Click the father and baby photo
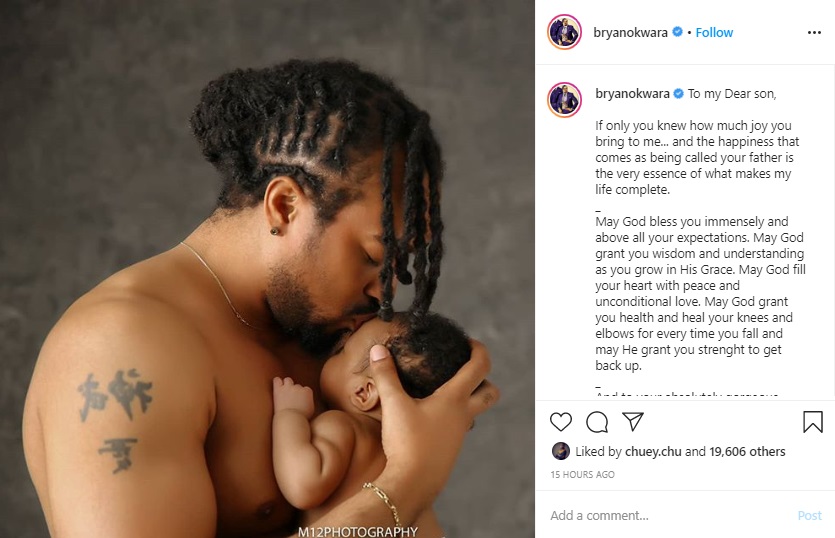Image resolution: width=835 pixels, height=538 pixels. click(267, 269)
